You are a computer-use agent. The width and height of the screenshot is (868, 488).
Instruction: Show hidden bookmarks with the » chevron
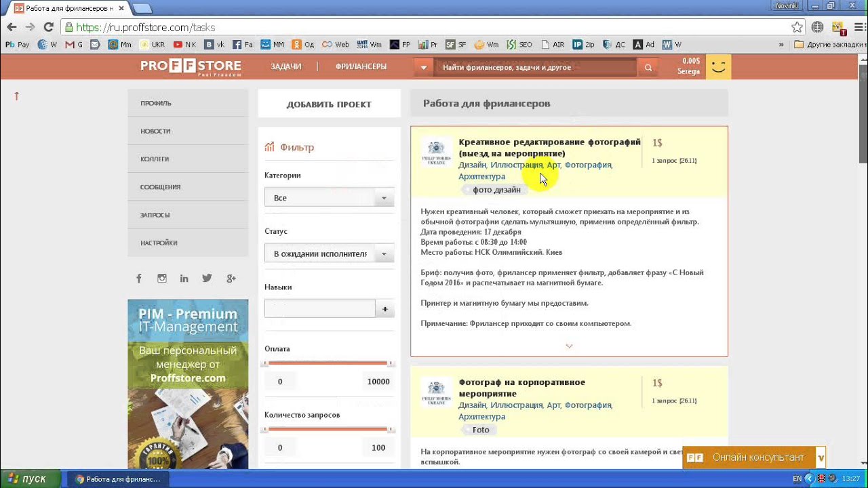781,45
